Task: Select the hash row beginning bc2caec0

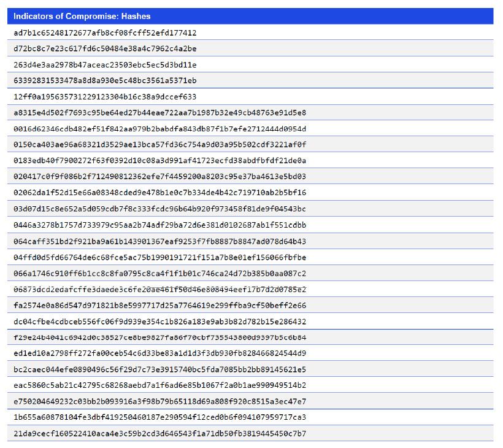Action: [x=159, y=369]
